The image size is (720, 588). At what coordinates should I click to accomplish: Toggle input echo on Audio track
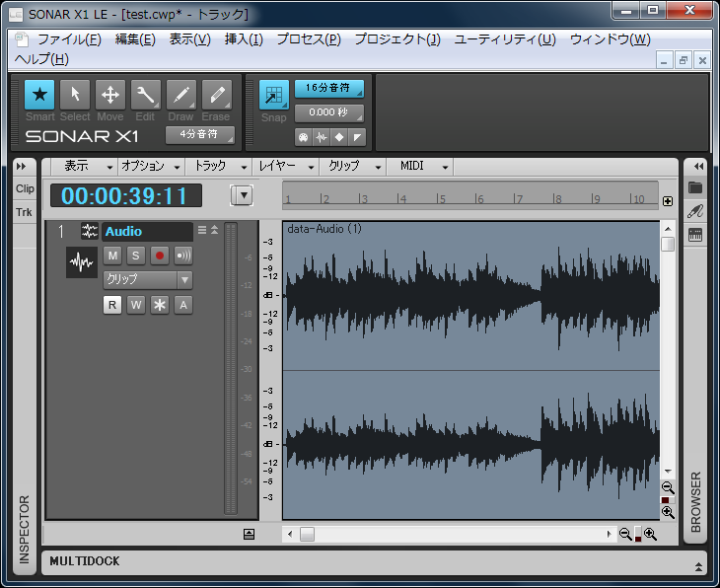coord(183,256)
